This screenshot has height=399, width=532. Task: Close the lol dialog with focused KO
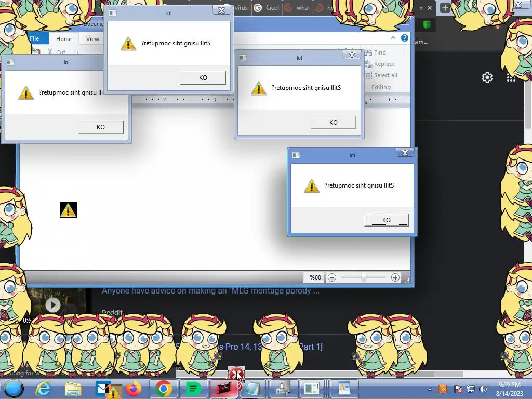(x=405, y=153)
